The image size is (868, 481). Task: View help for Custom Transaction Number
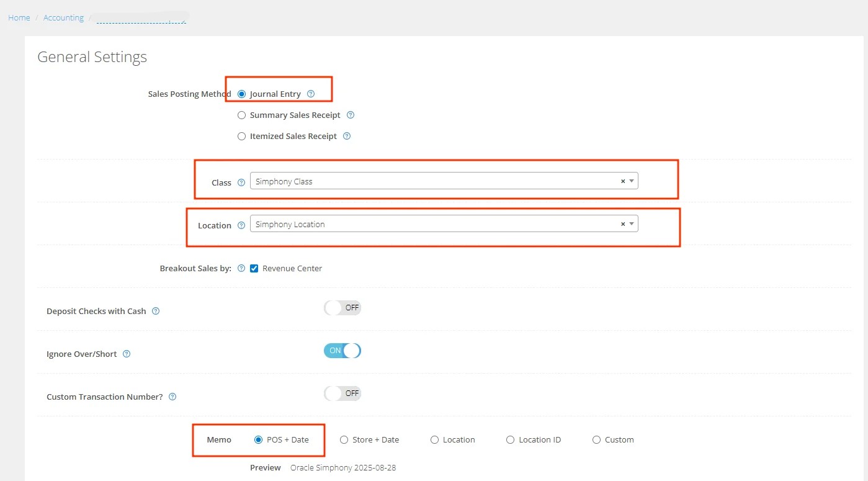(x=172, y=397)
